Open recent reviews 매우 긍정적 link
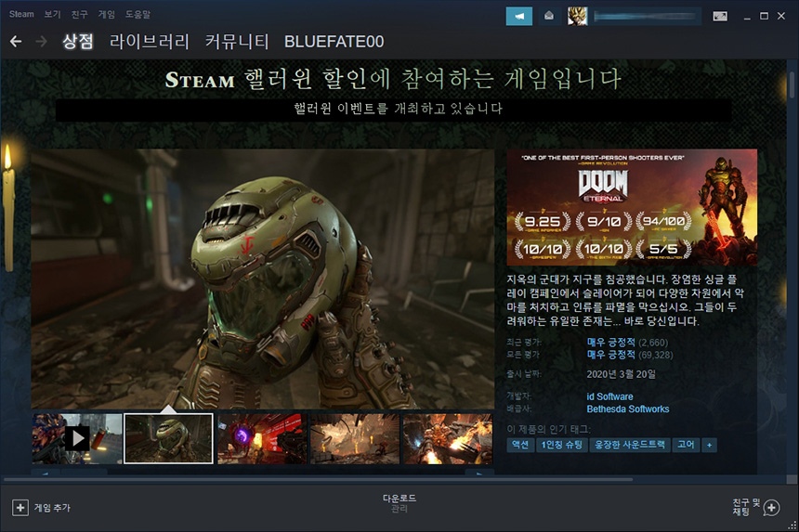This screenshot has height=532, width=799. (611, 342)
